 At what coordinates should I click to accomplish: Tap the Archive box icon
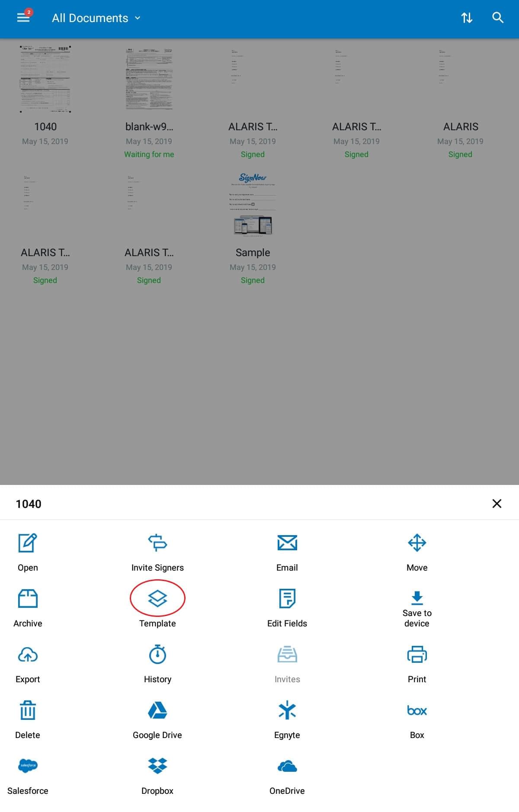[x=28, y=599]
